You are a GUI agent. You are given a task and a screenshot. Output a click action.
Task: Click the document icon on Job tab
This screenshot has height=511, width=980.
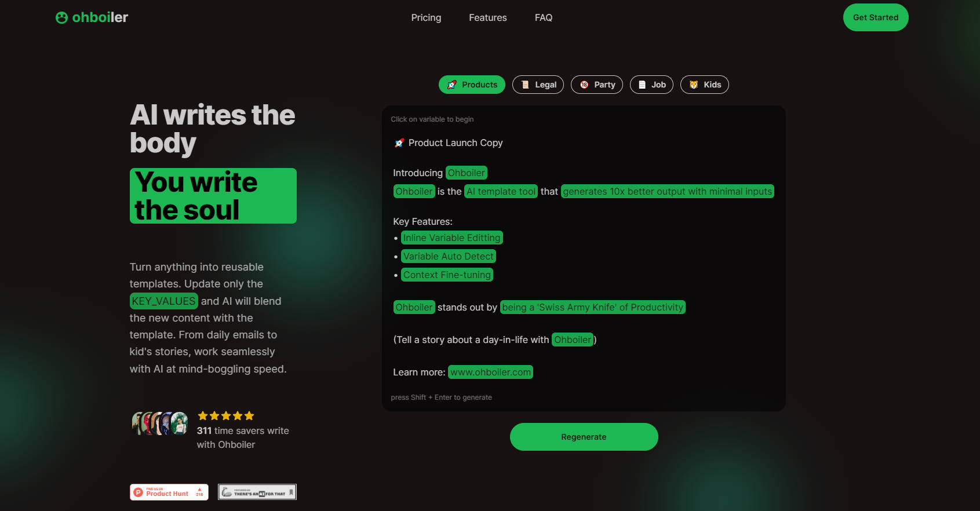click(x=642, y=85)
